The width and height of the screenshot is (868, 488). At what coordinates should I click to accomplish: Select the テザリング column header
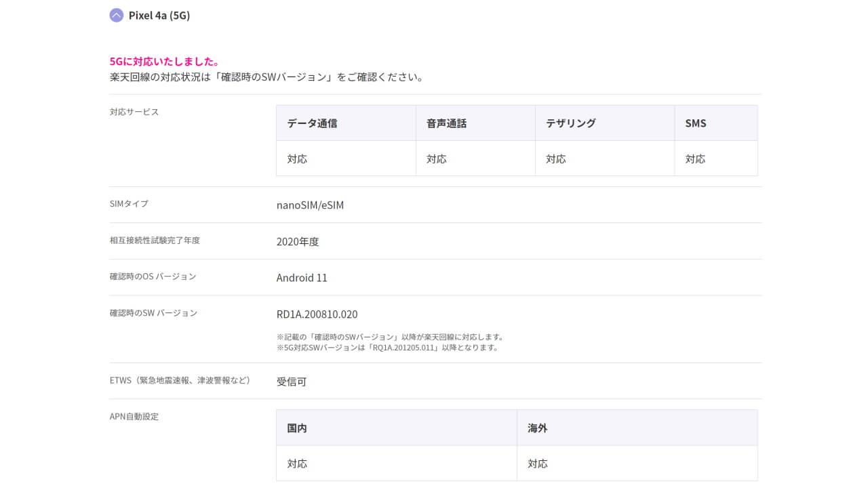[x=570, y=123]
